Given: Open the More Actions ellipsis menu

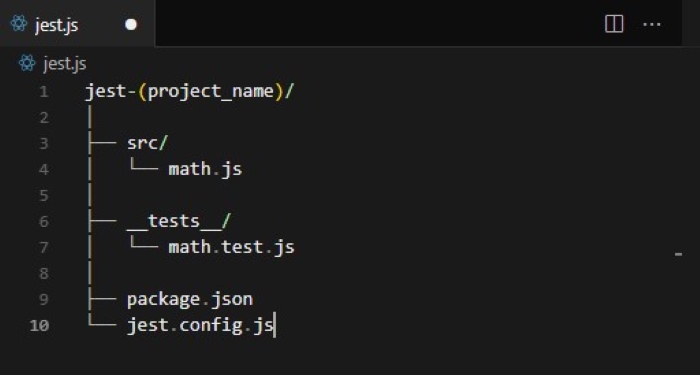Looking at the screenshot, I should click(651, 24).
